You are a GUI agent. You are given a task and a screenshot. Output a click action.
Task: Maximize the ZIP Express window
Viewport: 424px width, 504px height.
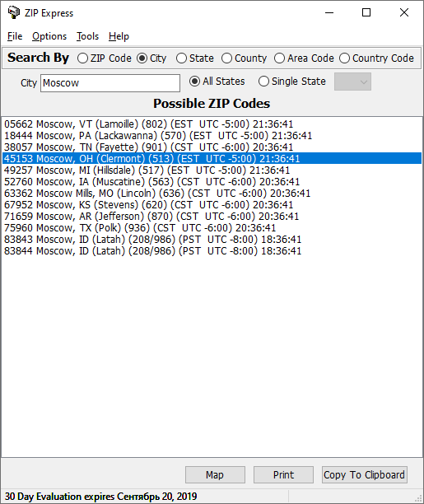[366, 13]
